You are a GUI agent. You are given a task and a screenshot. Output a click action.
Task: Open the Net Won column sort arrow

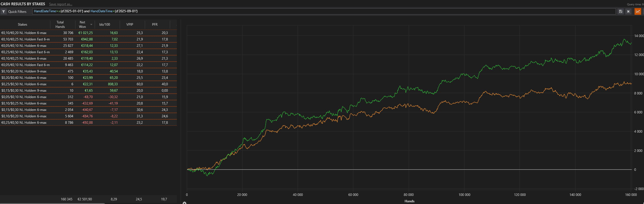[91, 25]
